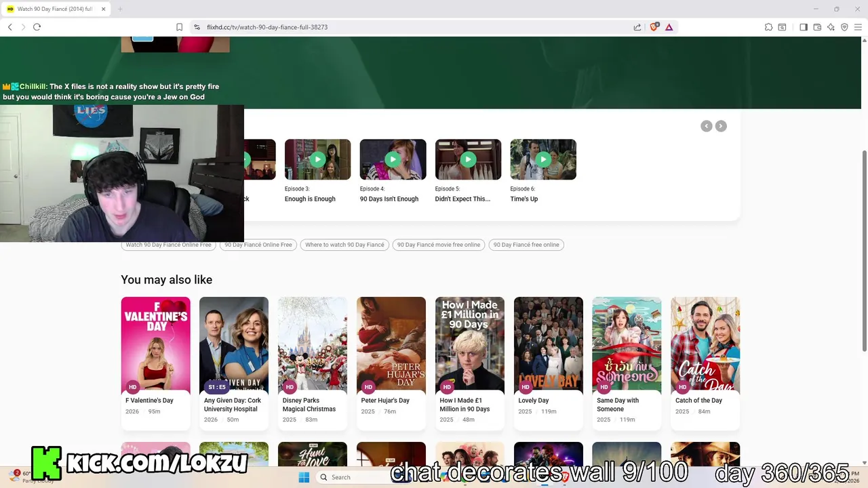Screen dimensions: 868x488
Task: Click HD badge on Peter Hujar's Day poster
Action: point(368,387)
